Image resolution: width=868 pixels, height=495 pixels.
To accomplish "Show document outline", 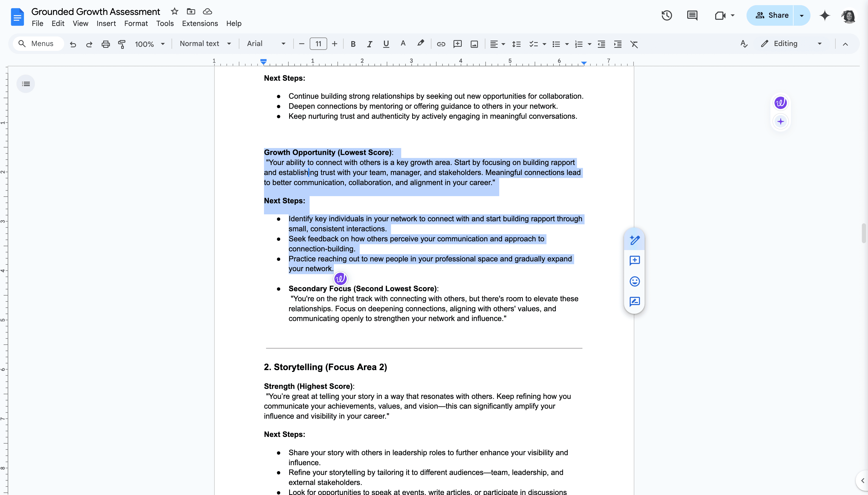I will click(x=26, y=84).
